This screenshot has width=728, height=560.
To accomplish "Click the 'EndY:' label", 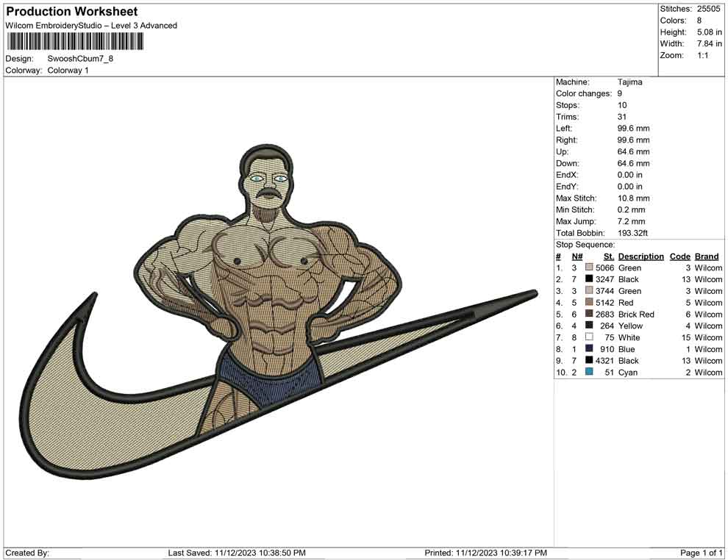I will coord(567,187).
